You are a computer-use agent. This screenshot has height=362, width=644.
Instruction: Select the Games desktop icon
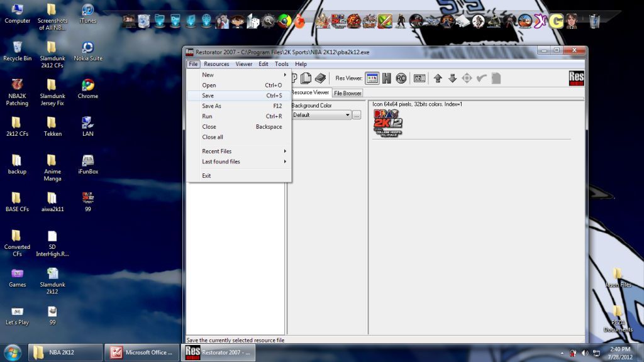pos(17,278)
